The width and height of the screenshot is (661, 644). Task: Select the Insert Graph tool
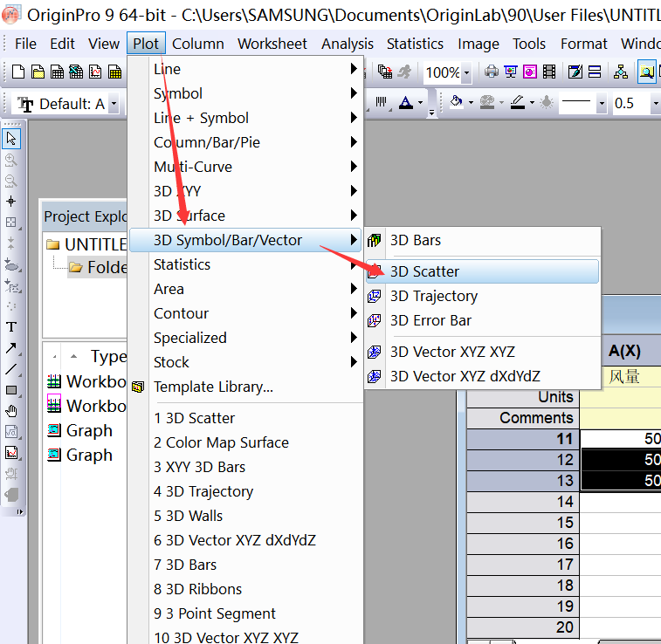pos(11,453)
